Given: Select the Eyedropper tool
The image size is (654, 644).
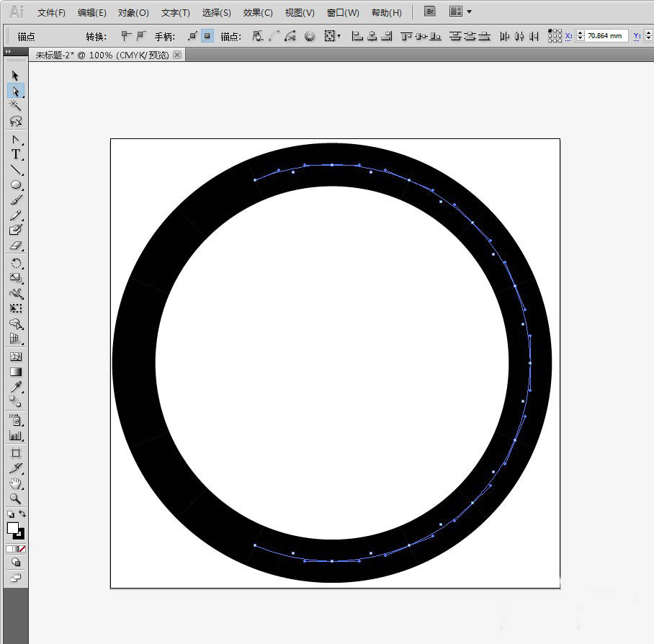Looking at the screenshot, I should pos(15,387).
